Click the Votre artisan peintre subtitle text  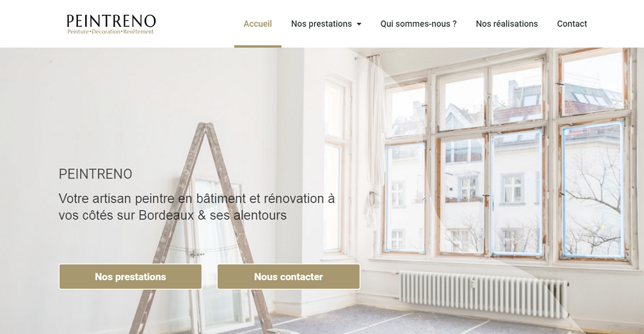point(196,206)
